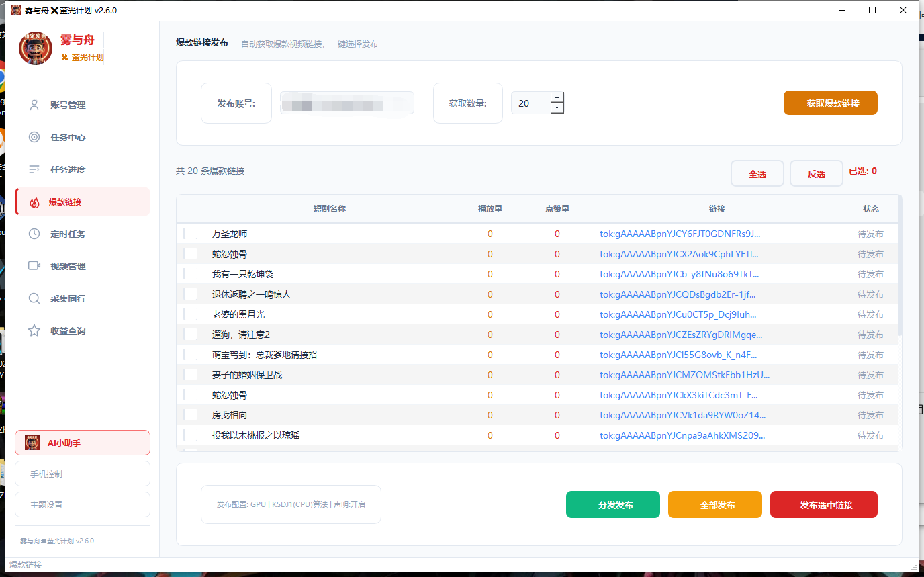924x577 pixels.
Task: Click the red 发布选中链接 button
Action: coord(823,504)
